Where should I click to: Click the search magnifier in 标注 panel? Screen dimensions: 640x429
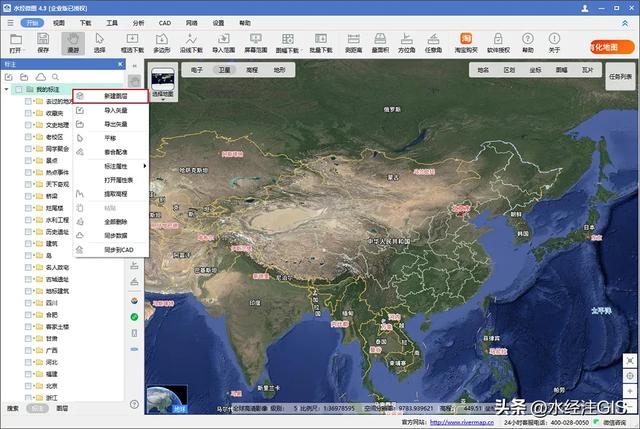56,77
